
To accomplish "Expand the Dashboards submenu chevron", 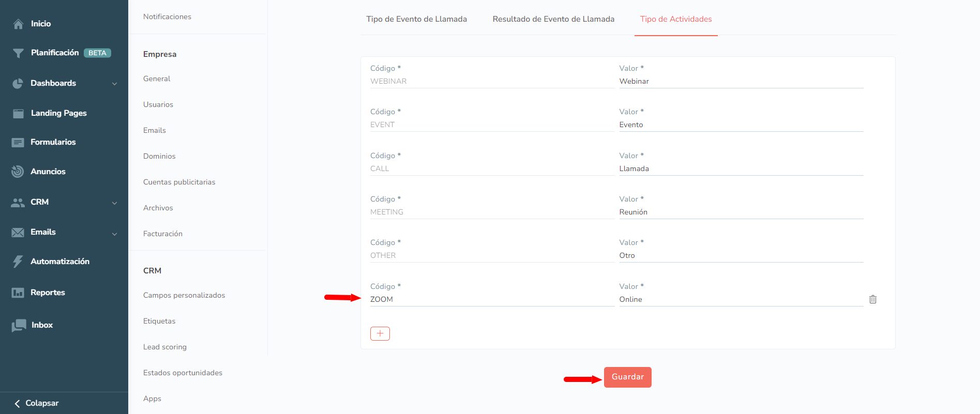I will [114, 84].
